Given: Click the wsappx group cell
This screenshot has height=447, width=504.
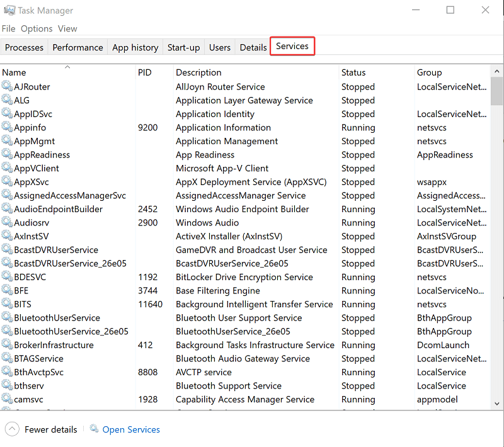Looking at the screenshot, I should click(x=432, y=182).
